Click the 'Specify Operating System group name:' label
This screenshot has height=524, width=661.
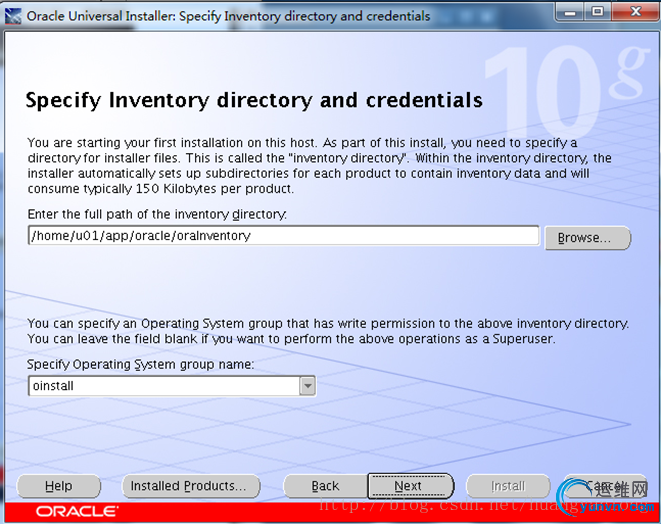pos(140,364)
